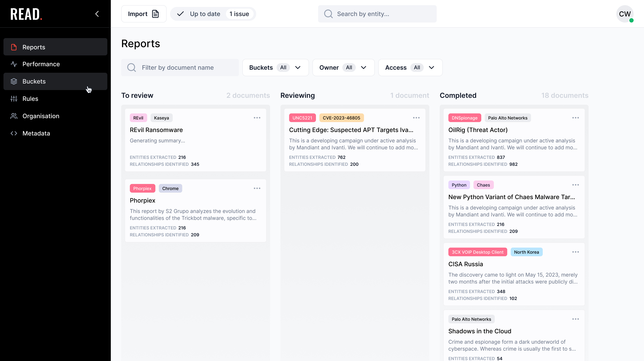
Task: Click the CW user avatar
Action: [625, 14]
